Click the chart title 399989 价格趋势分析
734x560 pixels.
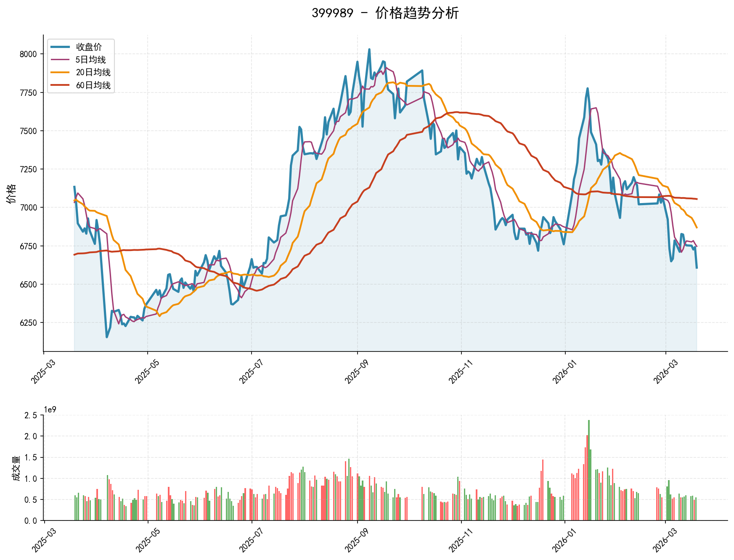385,13
